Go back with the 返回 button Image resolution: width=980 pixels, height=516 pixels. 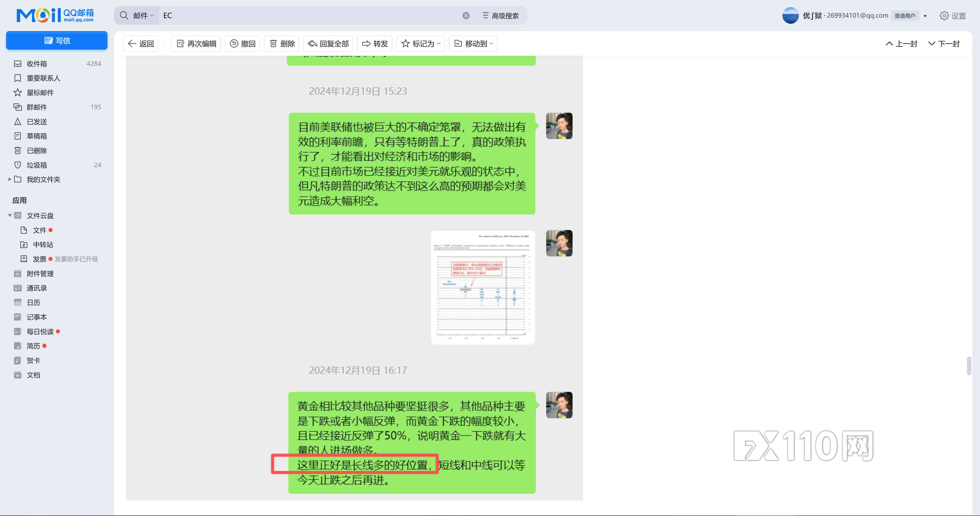point(141,44)
